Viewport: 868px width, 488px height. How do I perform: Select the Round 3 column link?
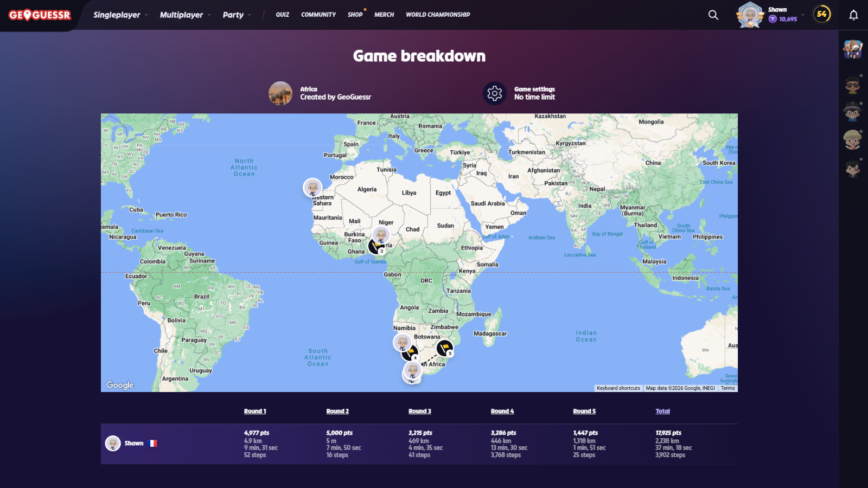click(x=420, y=411)
